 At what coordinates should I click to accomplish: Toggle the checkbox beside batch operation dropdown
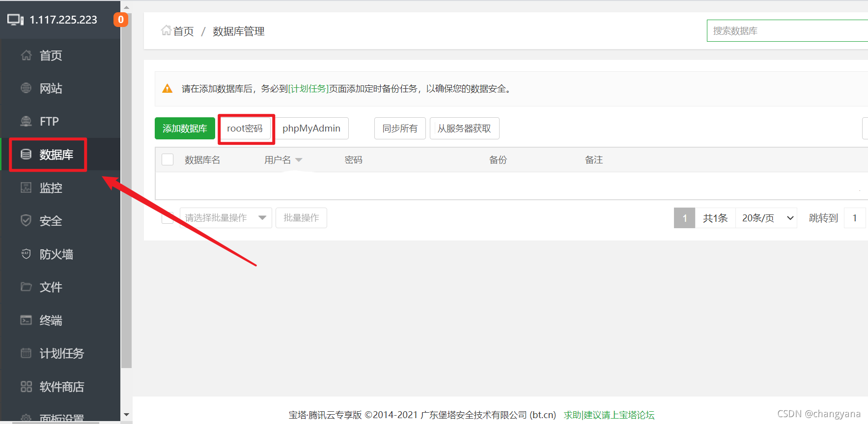coord(168,217)
